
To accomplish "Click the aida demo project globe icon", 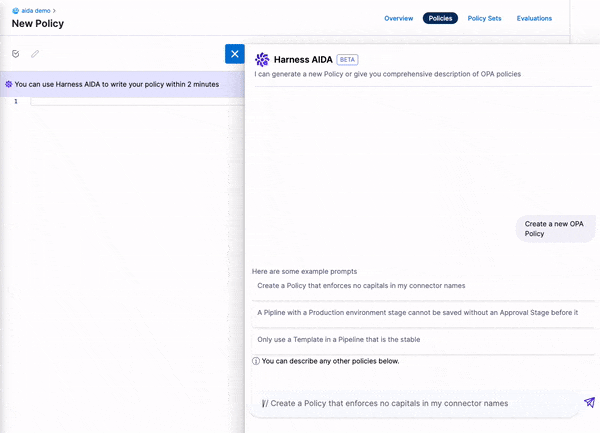I will coord(16,11).
